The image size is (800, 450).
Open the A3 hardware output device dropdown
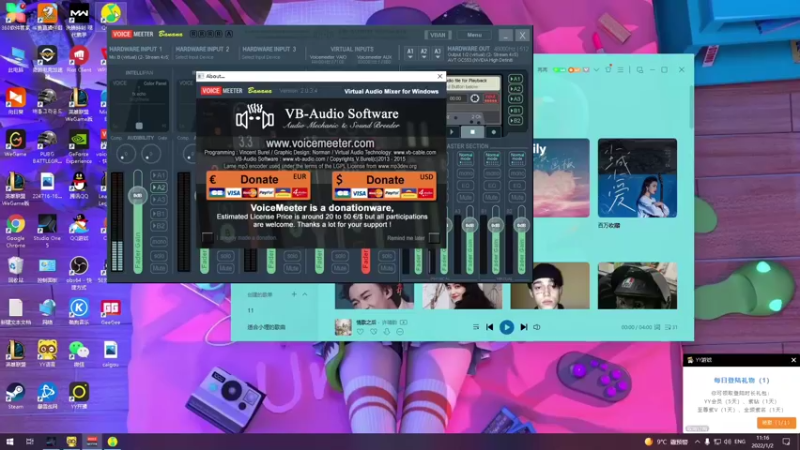coord(437,54)
